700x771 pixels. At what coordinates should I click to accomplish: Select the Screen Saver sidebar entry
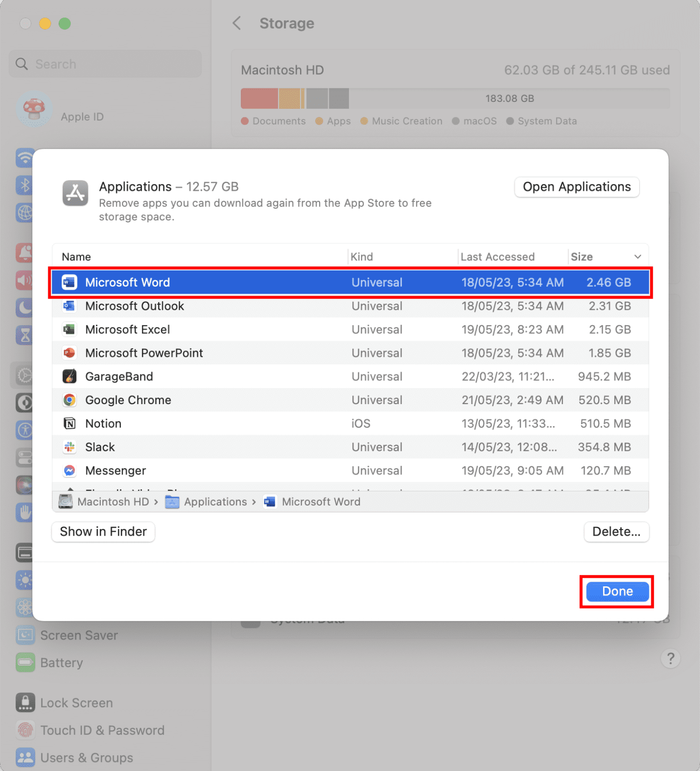(79, 635)
